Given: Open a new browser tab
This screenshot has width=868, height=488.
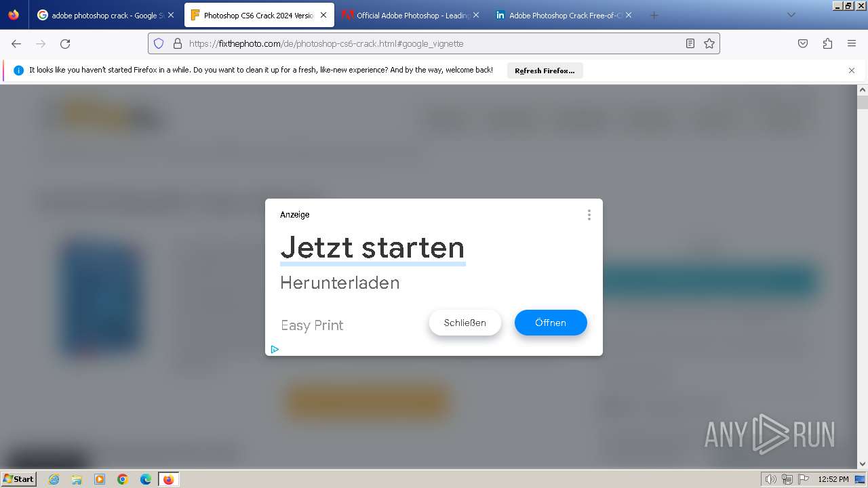Looking at the screenshot, I should [x=654, y=15].
